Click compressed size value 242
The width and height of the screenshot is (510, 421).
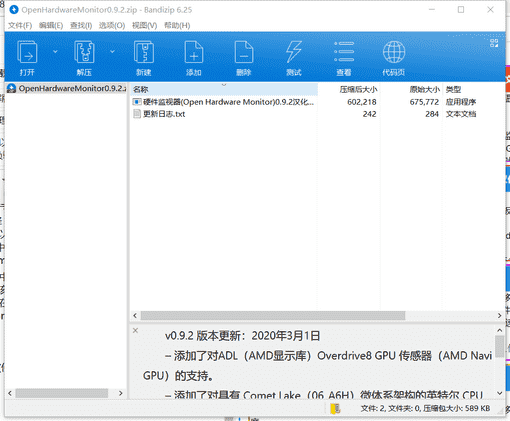(x=369, y=114)
